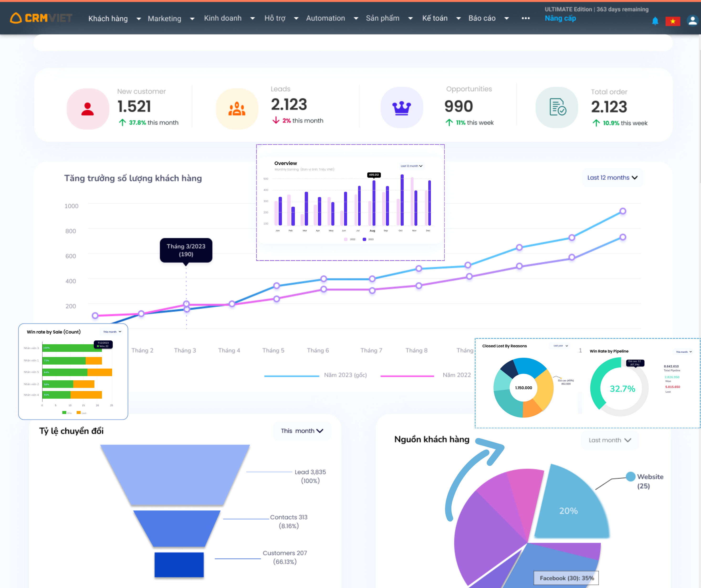The image size is (701, 588).
Task: Click green up arrow beside 11%
Action: 449,123
